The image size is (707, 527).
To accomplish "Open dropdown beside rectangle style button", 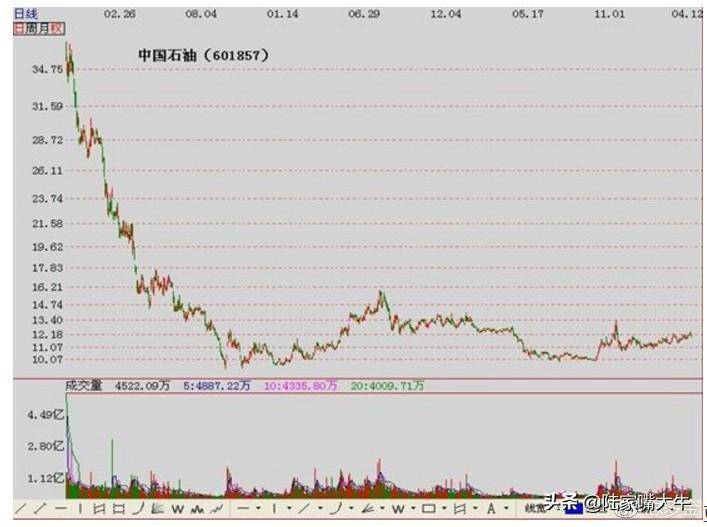I will click(x=444, y=508).
